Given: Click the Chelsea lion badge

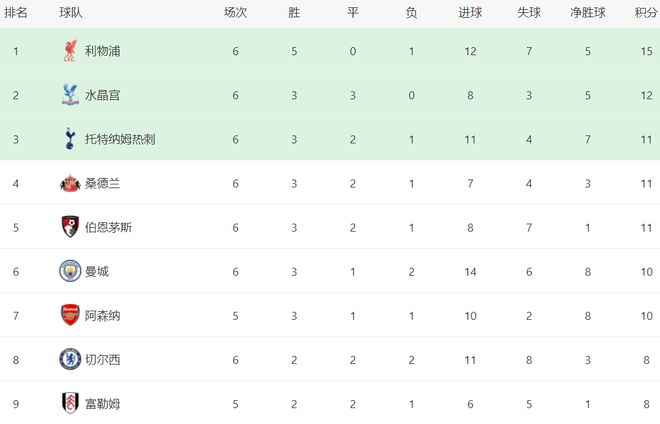Looking at the screenshot, I should [x=69, y=359].
